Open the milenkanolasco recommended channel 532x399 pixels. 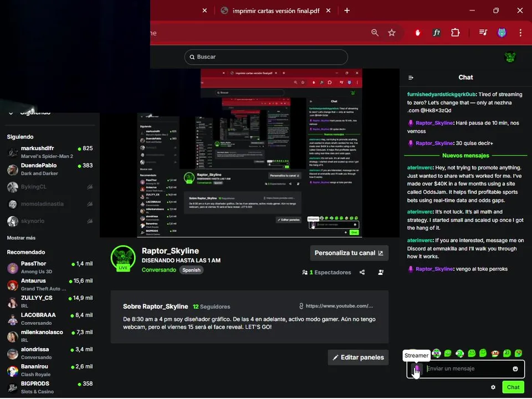[x=50, y=336]
